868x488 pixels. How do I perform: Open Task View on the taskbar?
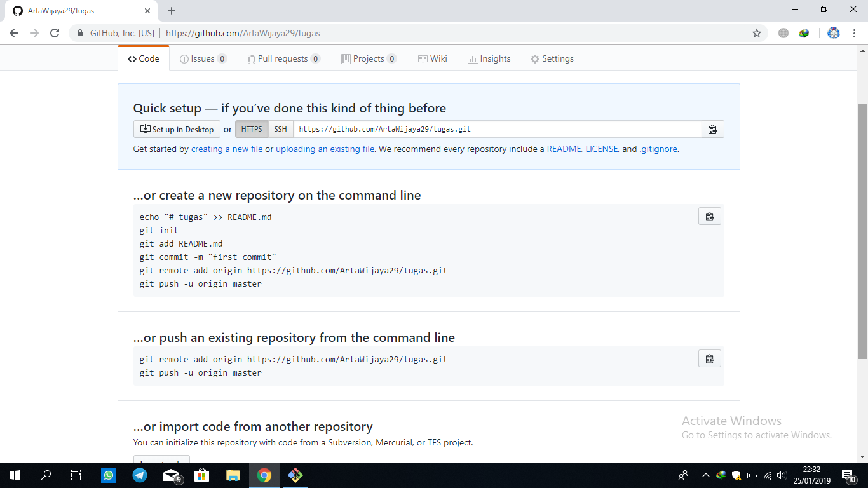[76, 475]
